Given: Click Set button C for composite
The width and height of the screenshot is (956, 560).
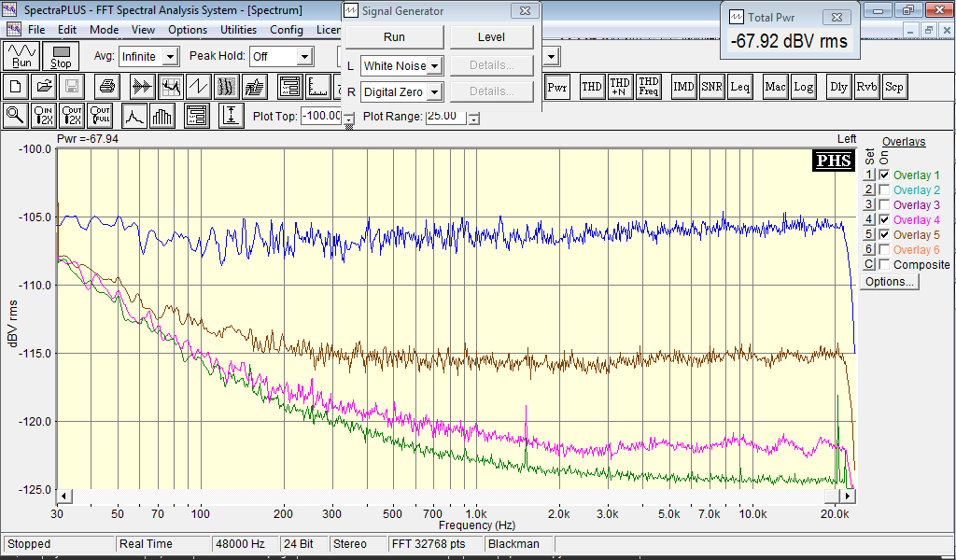Looking at the screenshot, I should 869,264.
